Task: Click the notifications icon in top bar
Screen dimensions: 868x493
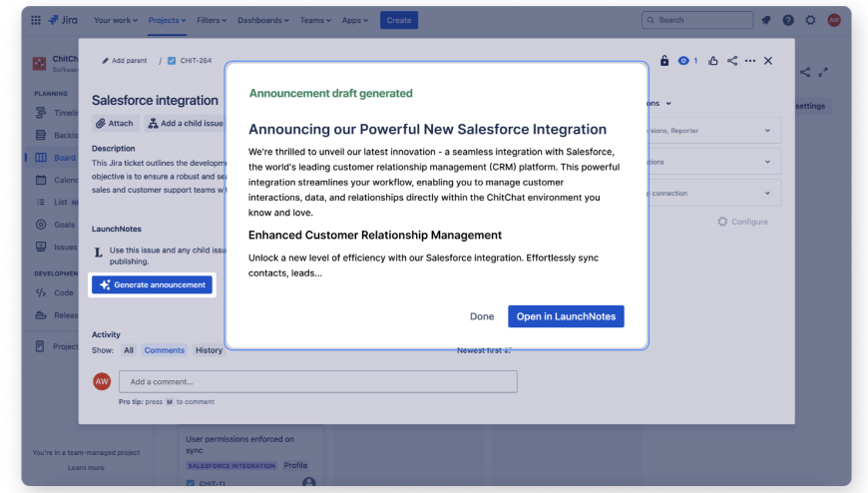Action: coord(766,20)
